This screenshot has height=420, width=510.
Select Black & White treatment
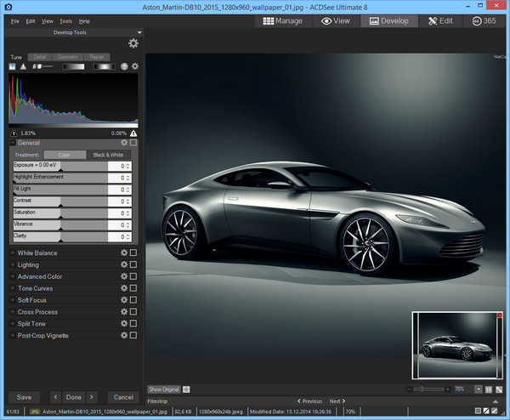click(x=108, y=155)
